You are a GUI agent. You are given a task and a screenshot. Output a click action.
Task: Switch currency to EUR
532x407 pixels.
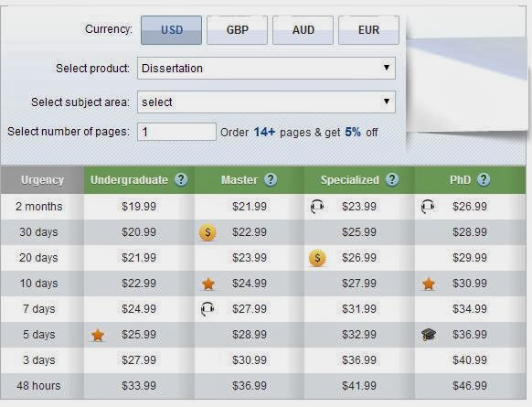coord(368,30)
